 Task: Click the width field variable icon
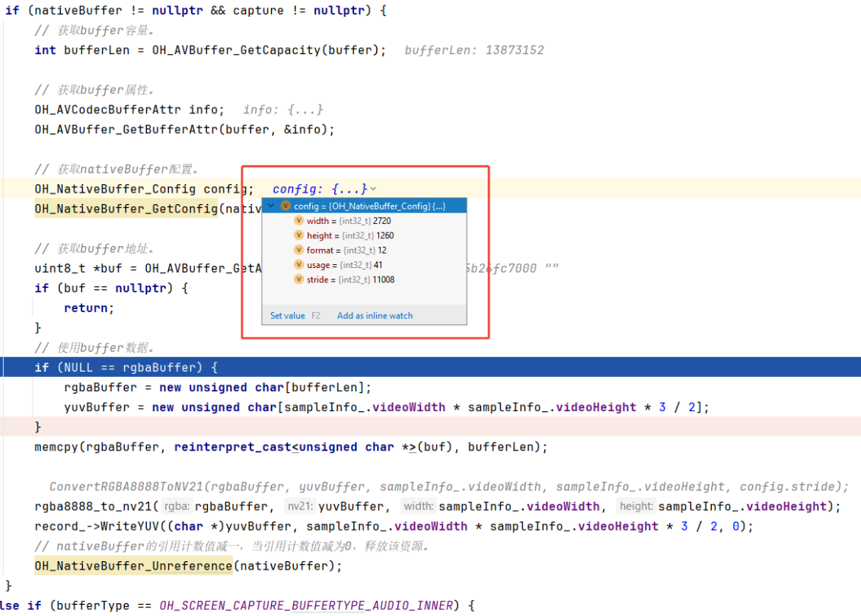tap(299, 221)
